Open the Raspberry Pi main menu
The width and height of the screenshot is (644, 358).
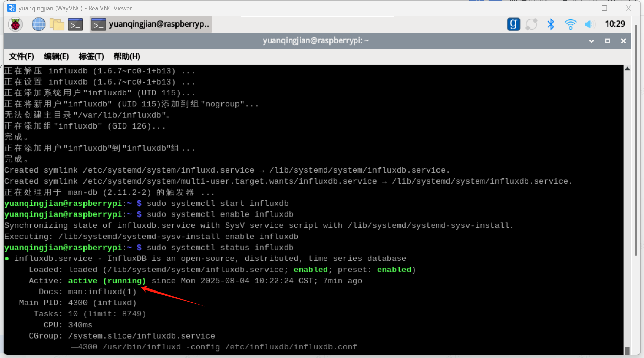click(15, 24)
